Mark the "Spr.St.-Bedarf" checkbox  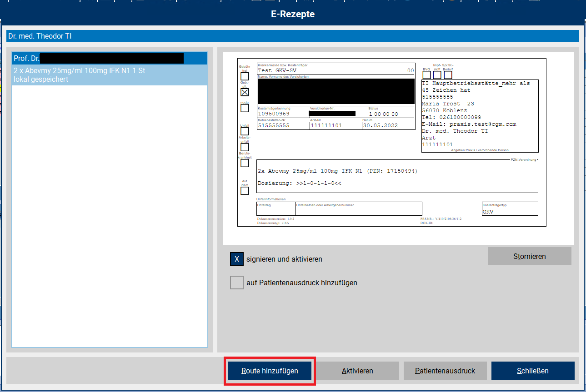(x=447, y=74)
